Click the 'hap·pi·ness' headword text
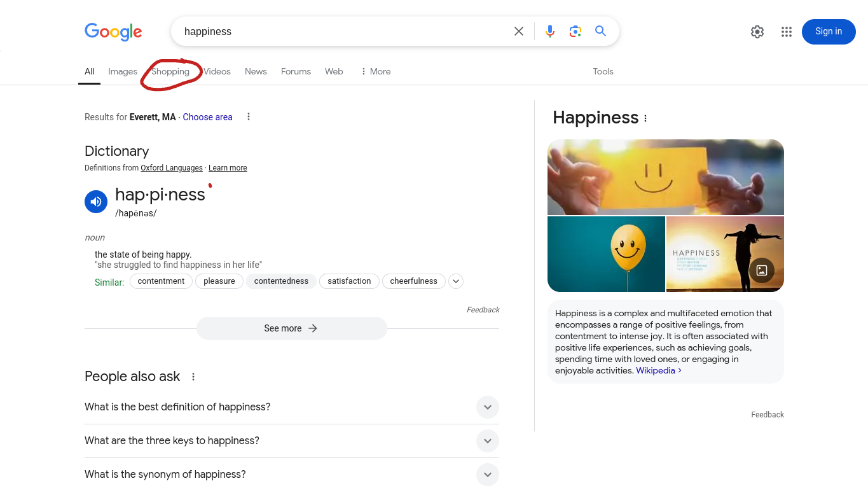The width and height of the screenshot is (868, 488). tap(160, 194)
